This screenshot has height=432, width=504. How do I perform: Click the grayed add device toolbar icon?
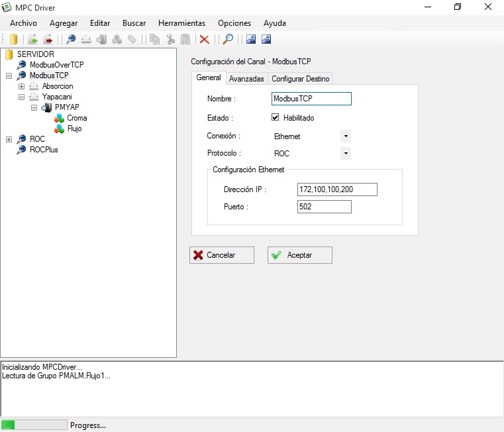tap(86, 39)
